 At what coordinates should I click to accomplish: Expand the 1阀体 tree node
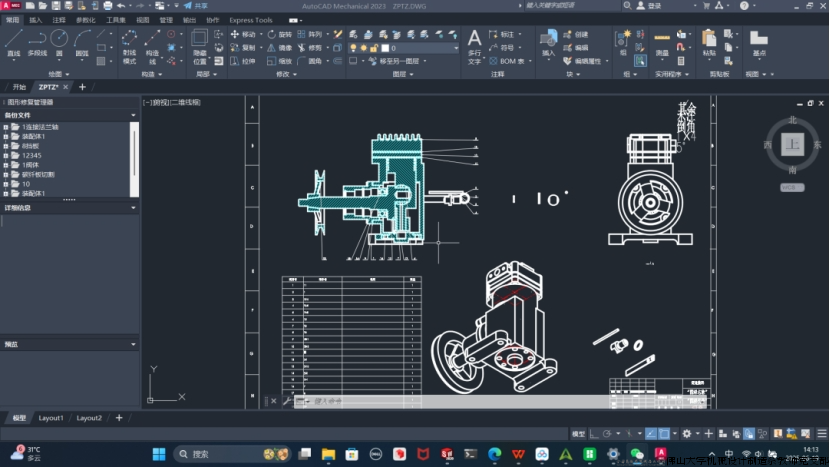pos(5,165)
